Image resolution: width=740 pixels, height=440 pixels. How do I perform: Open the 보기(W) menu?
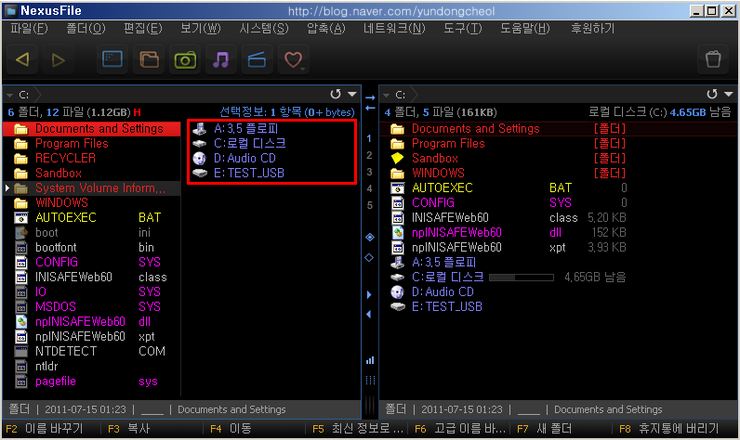[201, 29]
